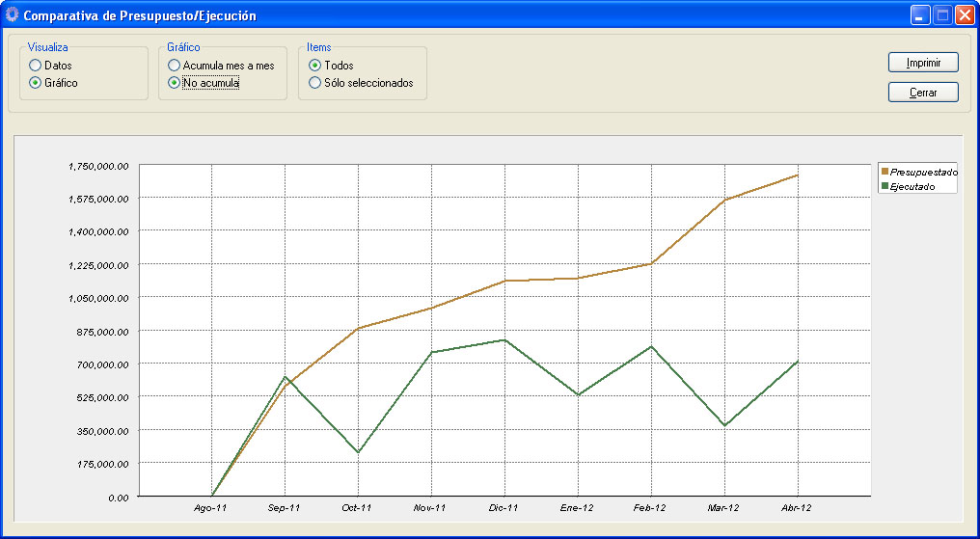Click the Ejecutado line peak at Dic-11
The height and width of the screenshot is (539, 980).
tap(504, 339)
